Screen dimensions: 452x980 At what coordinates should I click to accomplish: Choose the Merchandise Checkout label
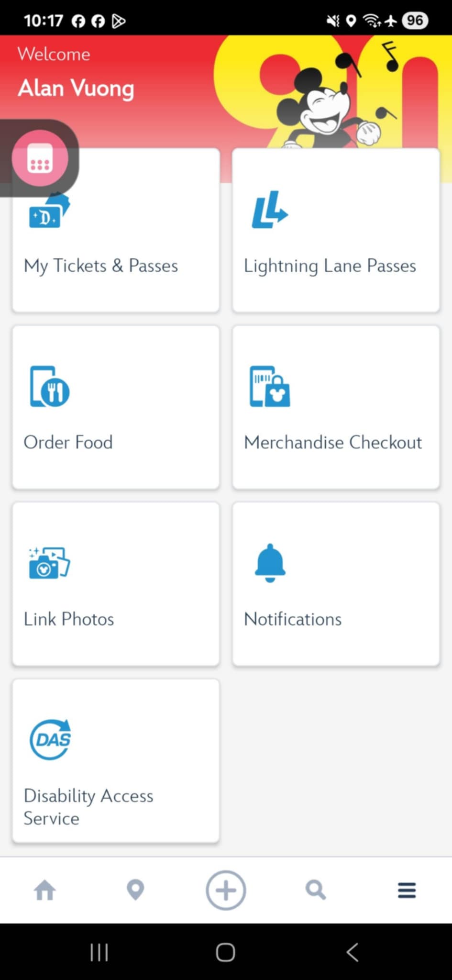[333, 443]
